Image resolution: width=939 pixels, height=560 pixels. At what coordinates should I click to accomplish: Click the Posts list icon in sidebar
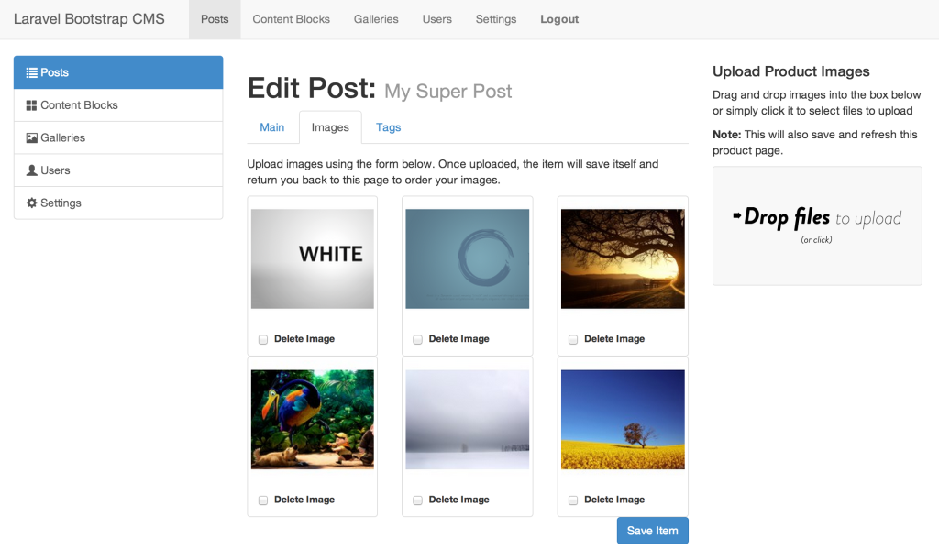tap(31, 73)
